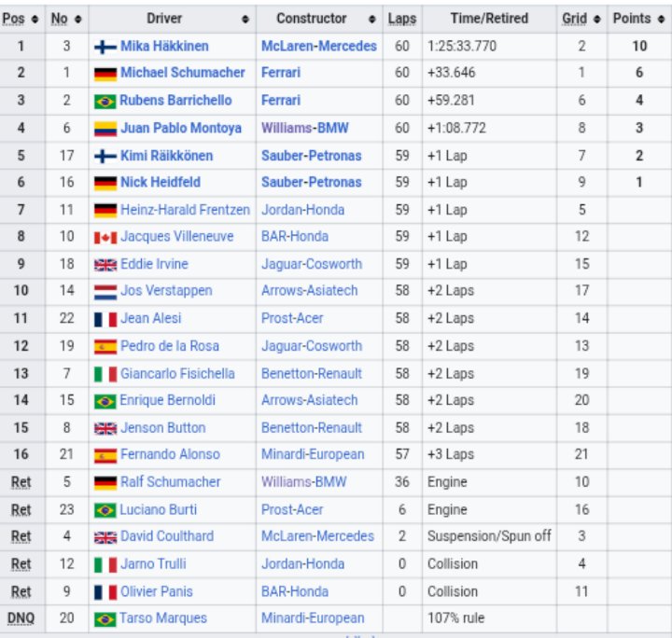Image resolution: width=672 pixels, height=638 pixels.
Task: Click Canada flag beside Jacques Villeneuve
Action: [x=105, y=238]
